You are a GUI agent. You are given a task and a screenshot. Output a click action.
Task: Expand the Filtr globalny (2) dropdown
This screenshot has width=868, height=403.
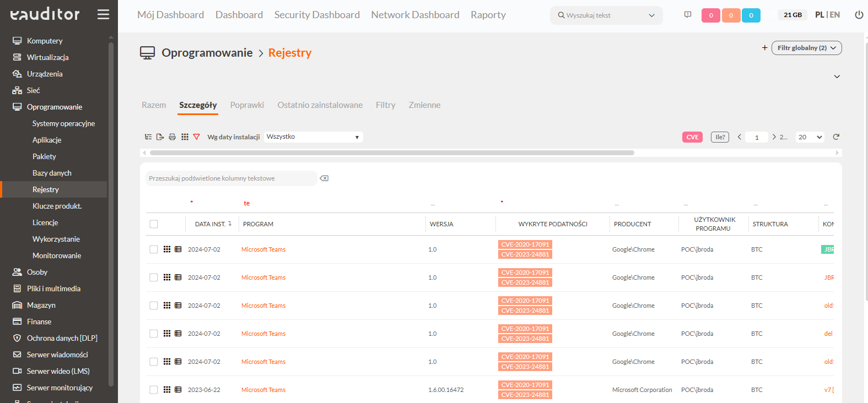click(x=807, y=48)
